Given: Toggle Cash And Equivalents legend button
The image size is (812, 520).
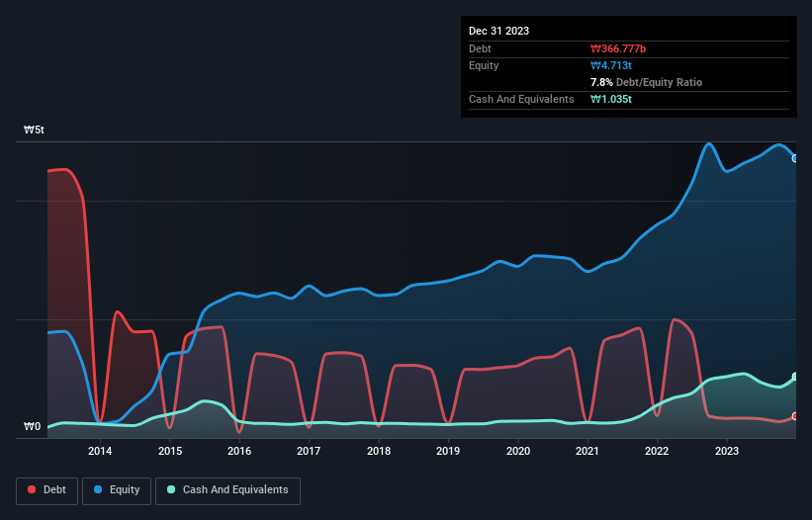Looking at the screenshot, I should click(227, 490).
